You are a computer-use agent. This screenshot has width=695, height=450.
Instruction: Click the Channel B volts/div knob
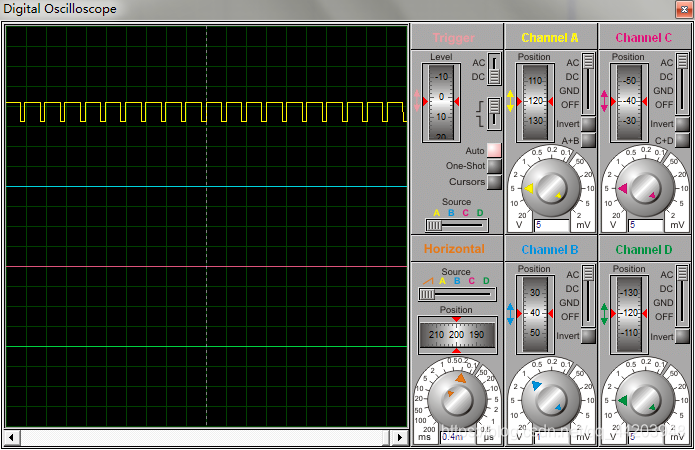[551, 400]
